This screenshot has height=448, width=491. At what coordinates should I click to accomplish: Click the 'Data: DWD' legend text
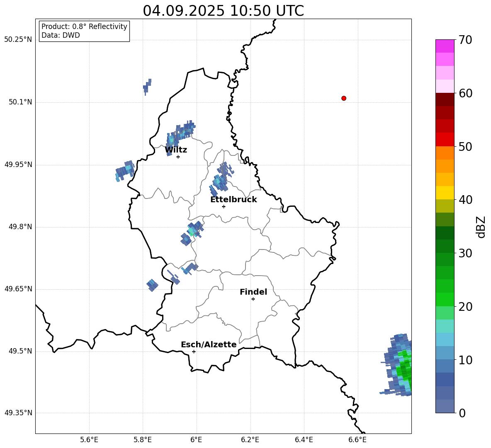[x=61, y=35]
